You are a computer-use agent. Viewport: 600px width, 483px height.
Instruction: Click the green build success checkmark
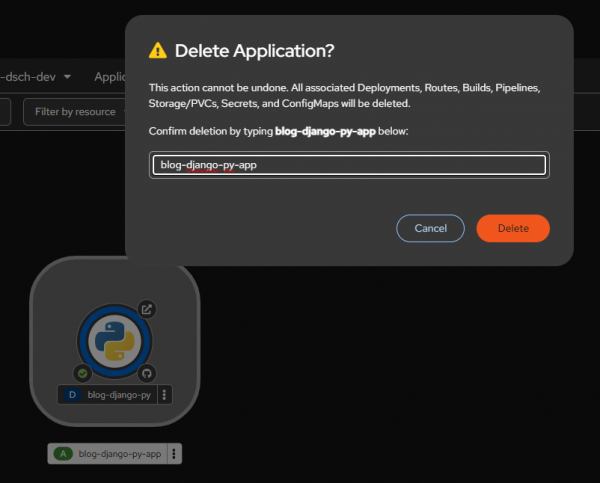click(83, 372)
